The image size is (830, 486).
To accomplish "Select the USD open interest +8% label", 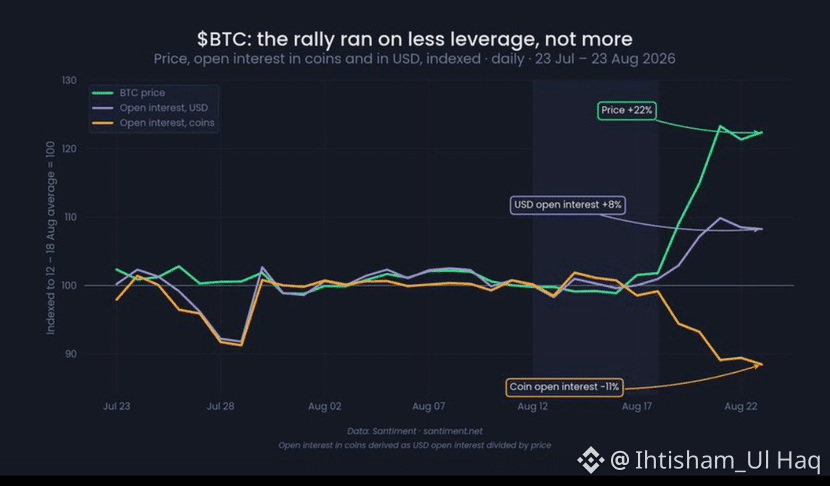I will coord(567,205).
